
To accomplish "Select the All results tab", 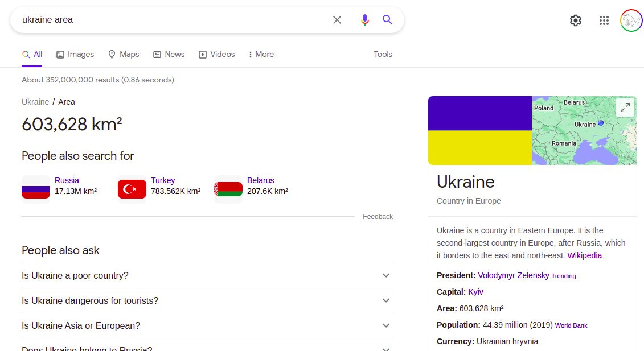I will [32, 54].
